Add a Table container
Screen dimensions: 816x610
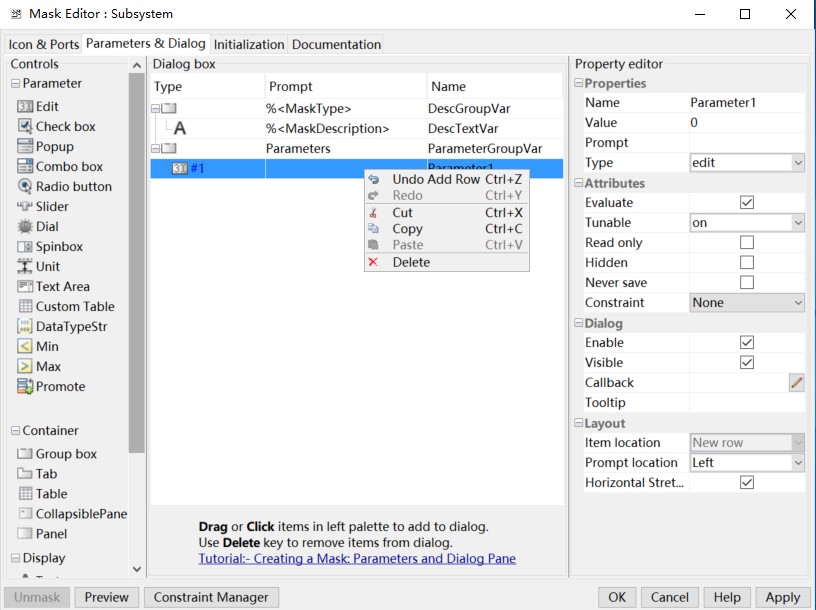pos(43,493)
